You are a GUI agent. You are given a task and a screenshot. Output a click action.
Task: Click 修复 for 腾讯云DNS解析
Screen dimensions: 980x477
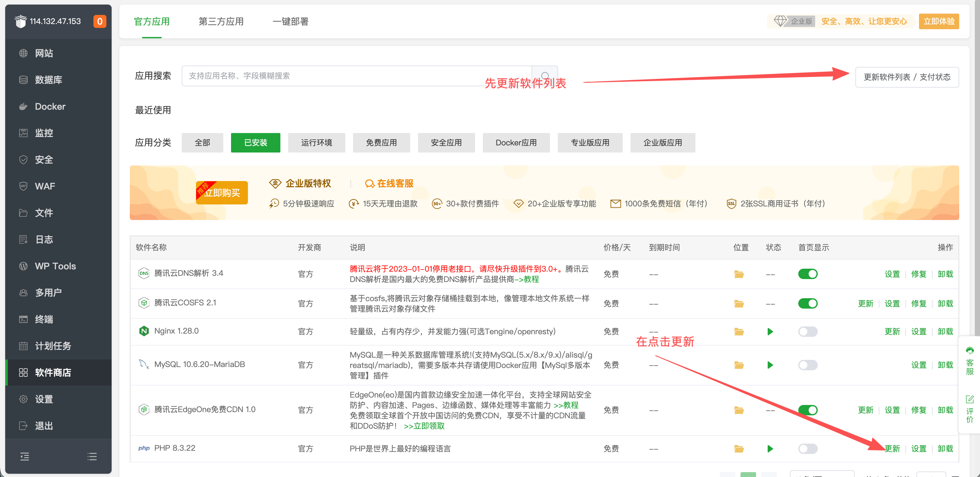(919, 274)
